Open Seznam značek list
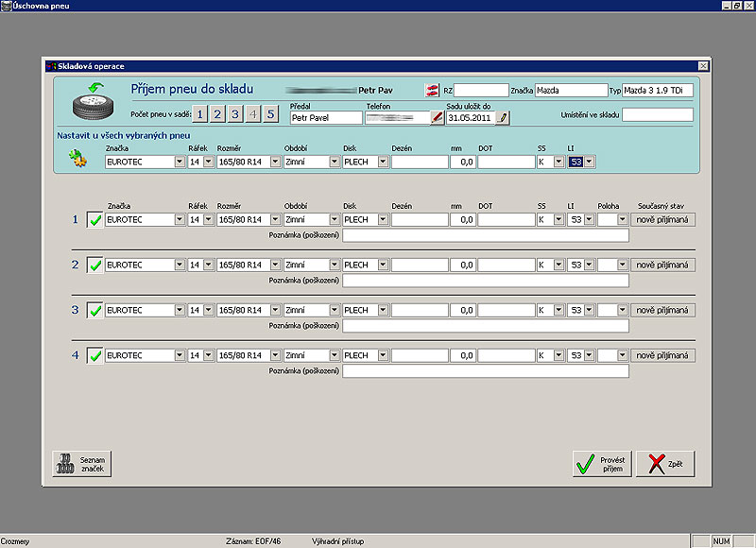Screen dimensions: 756x548 [x=81, y=464]
